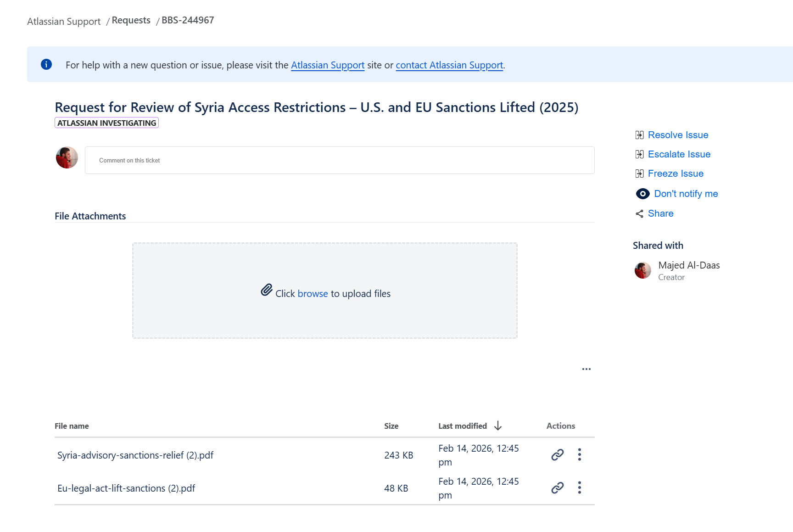Copy link for Syria-advisory-sanctions-relief PDF
Screen dimensions: 793x532
point(557,455)
